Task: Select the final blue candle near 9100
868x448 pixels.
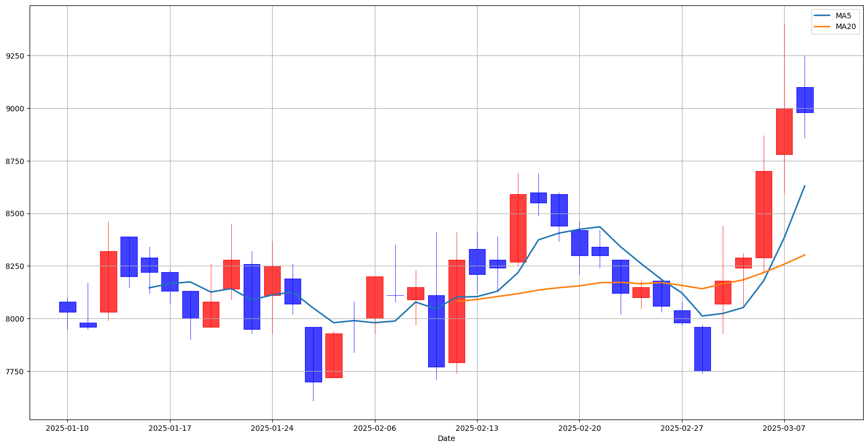Action: click(x=805, y=99)
